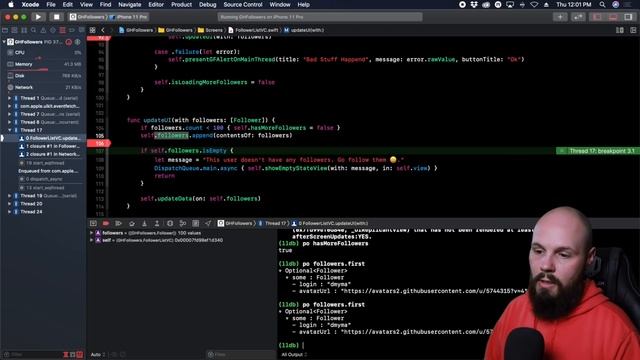Expand Thread 20 in debug navigator
This screenshot has height=360, width=640.
pyautogui.click(x=9, y=204)
